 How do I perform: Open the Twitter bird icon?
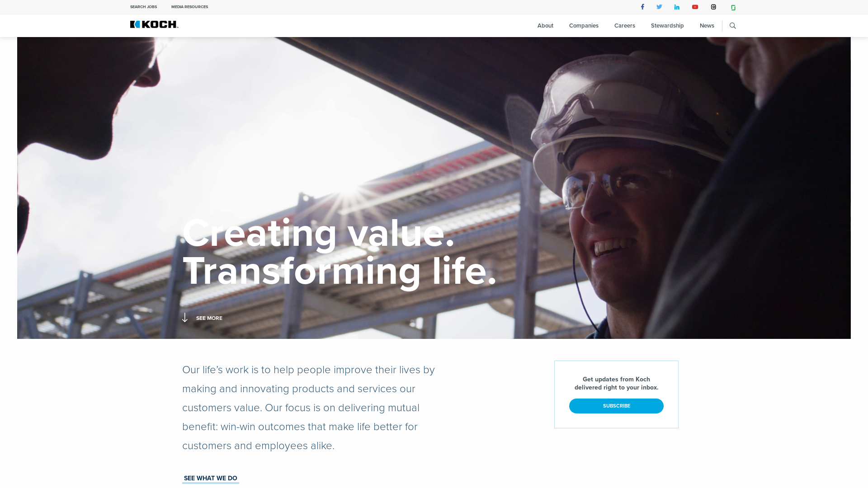tap(659, 7)
